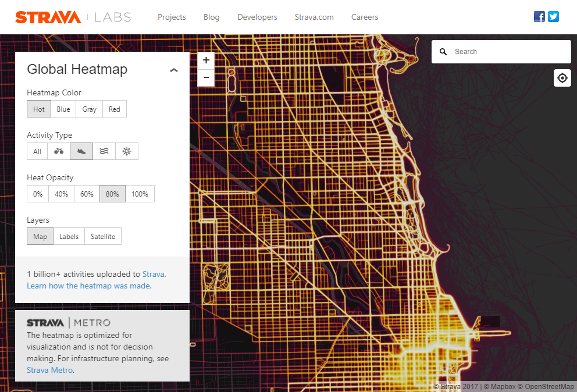Open the Strava Metro link
The width and height of the screenshot is (577, 392).
coord(49,370)
